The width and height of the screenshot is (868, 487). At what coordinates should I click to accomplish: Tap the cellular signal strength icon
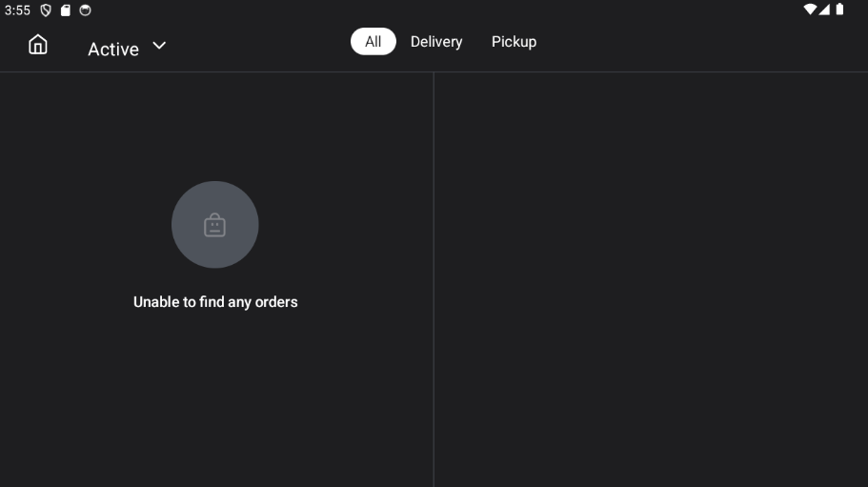[x=824, y=10]
